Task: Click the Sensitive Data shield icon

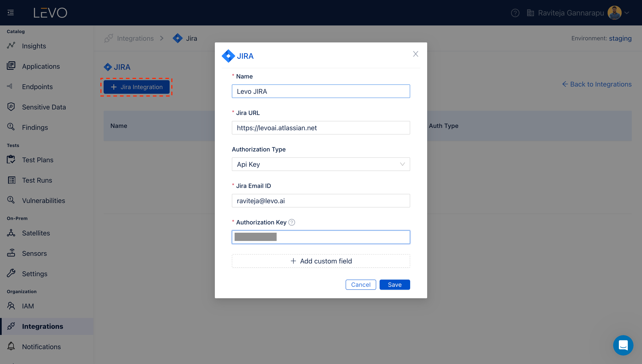Action: 11,107
